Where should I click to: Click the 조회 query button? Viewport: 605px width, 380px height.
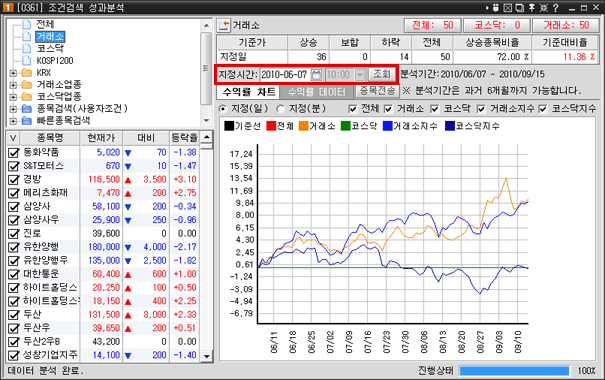pyautogui.click(x=382, y=74)
